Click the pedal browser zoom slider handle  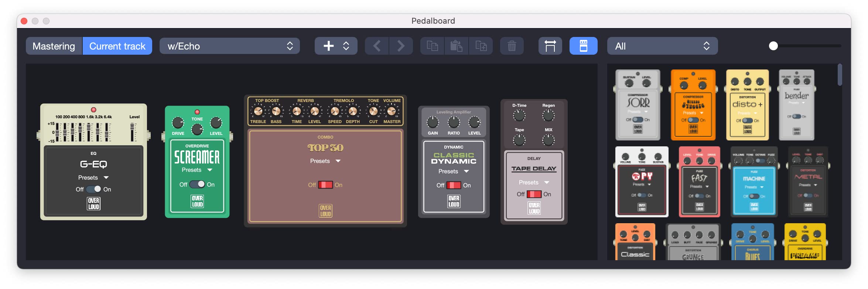[773, 46]
